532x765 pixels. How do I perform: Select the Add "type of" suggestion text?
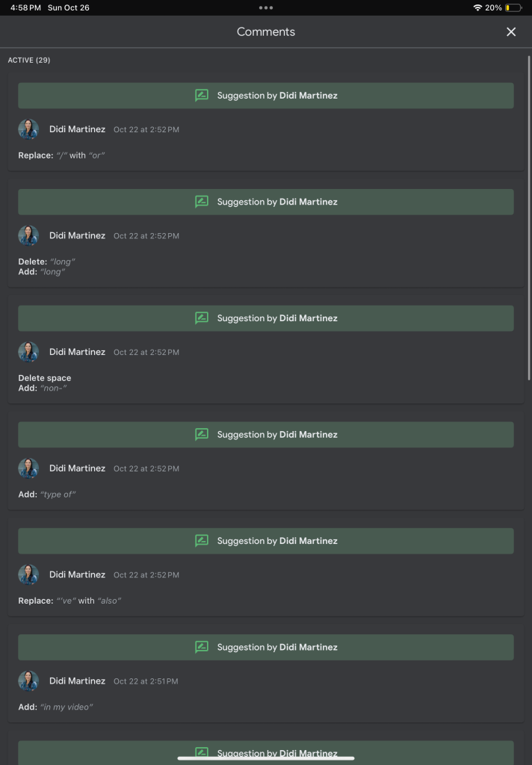click(47, 495)
